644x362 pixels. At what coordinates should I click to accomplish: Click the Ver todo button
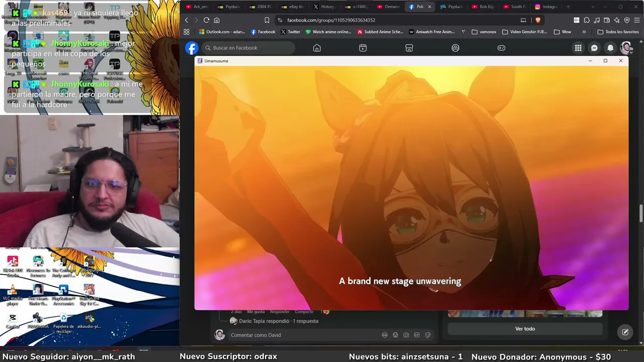tap(525, 329)
